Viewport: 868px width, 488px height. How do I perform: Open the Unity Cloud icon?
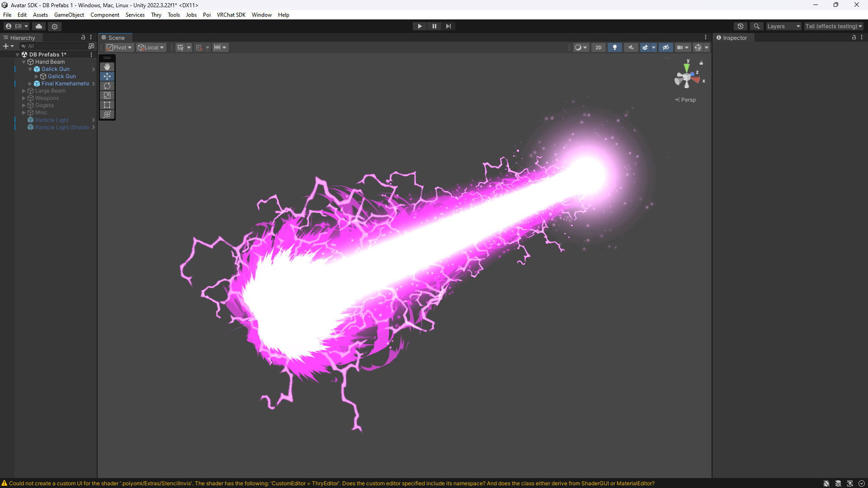coord(39,26)
